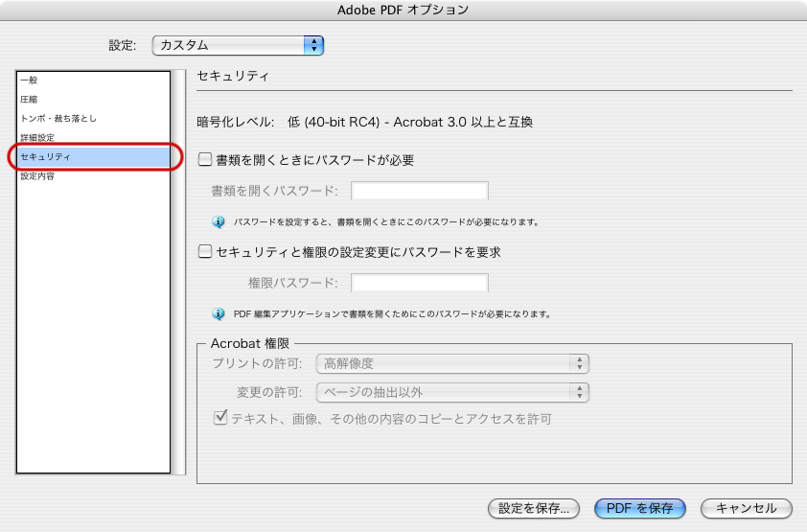807x532 pixels.
Task: Click the PDF を保存 button
Action: click(639, 508)
